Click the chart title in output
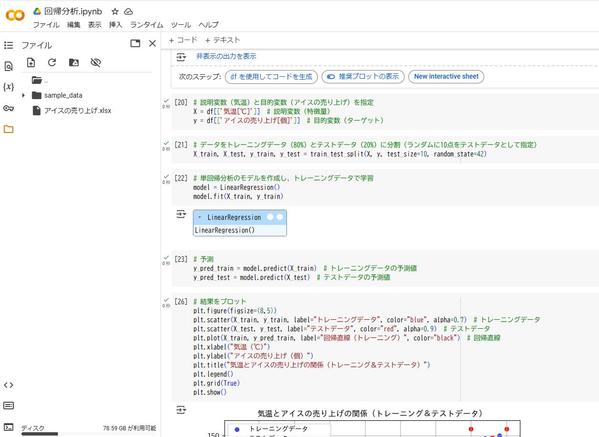 tap(370, 413)
